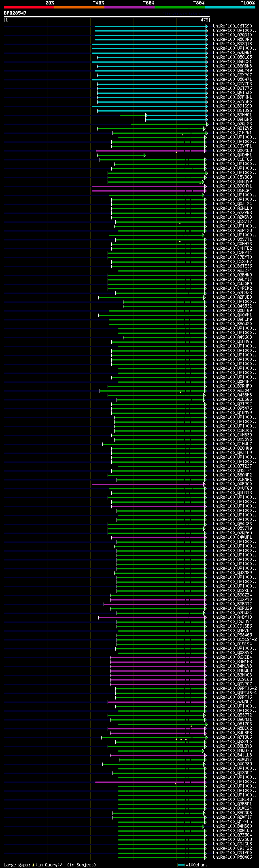Select hit label UniRef100_C9JGU6
Image resolution: width=259 pixels, height=868 pixels.
click(232, 844)
